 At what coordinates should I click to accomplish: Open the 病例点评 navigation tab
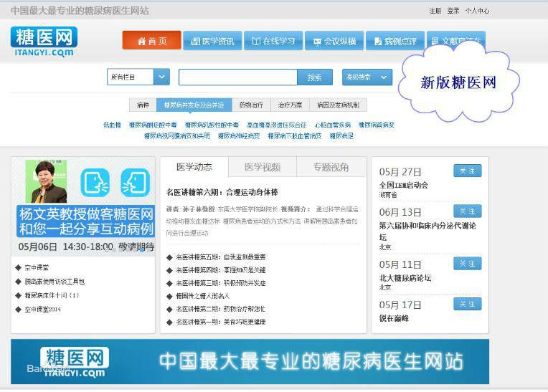pyautogui.click(x=395, y=41)
